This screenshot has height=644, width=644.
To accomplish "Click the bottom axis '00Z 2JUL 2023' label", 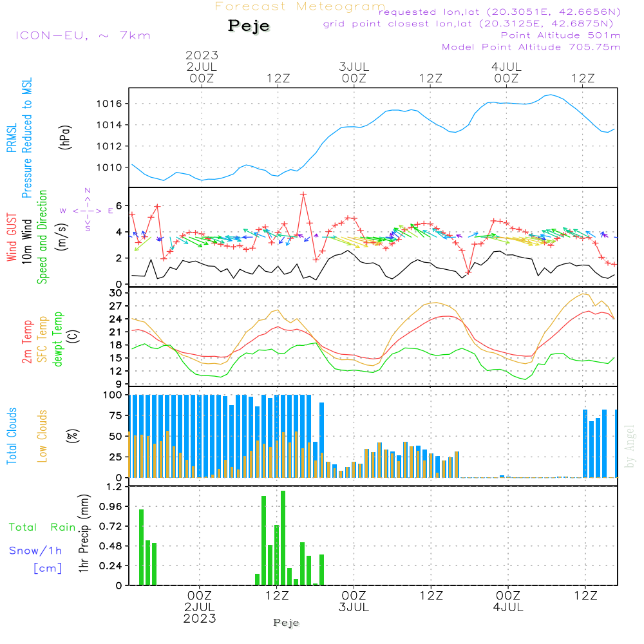I will pyautogui.click(x=200, y=607).
